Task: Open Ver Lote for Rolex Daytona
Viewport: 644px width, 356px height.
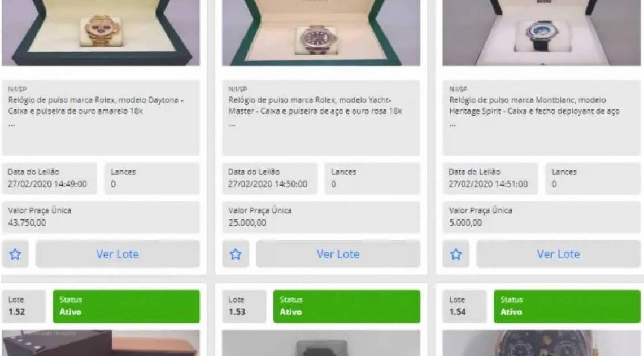Action: 118,254
